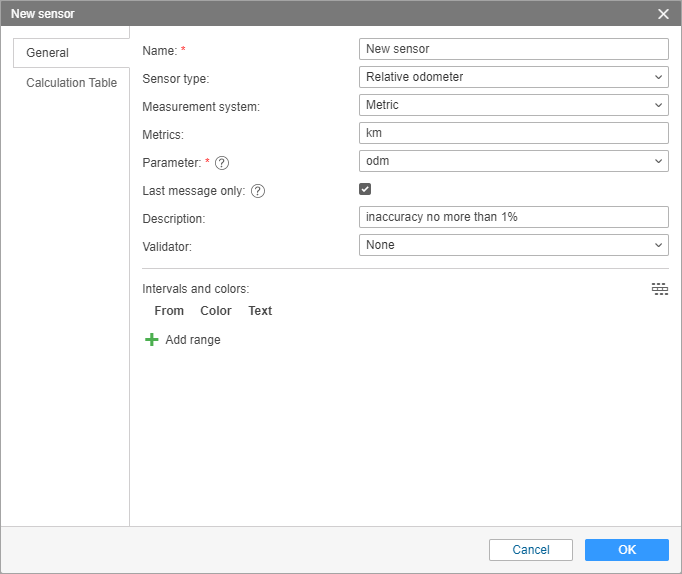Click the Cancel button

(531, 550)
